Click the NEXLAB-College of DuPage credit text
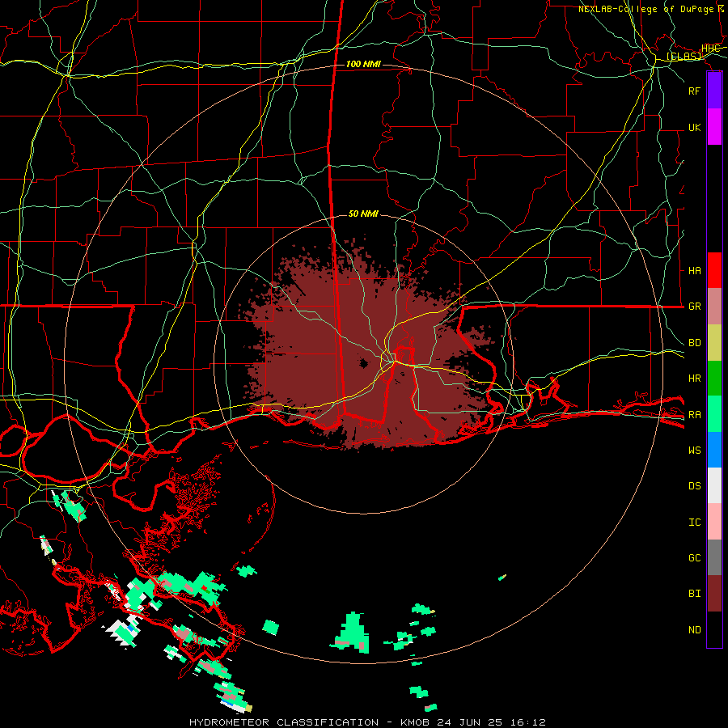Screen dimensions: 728x728 645,9
